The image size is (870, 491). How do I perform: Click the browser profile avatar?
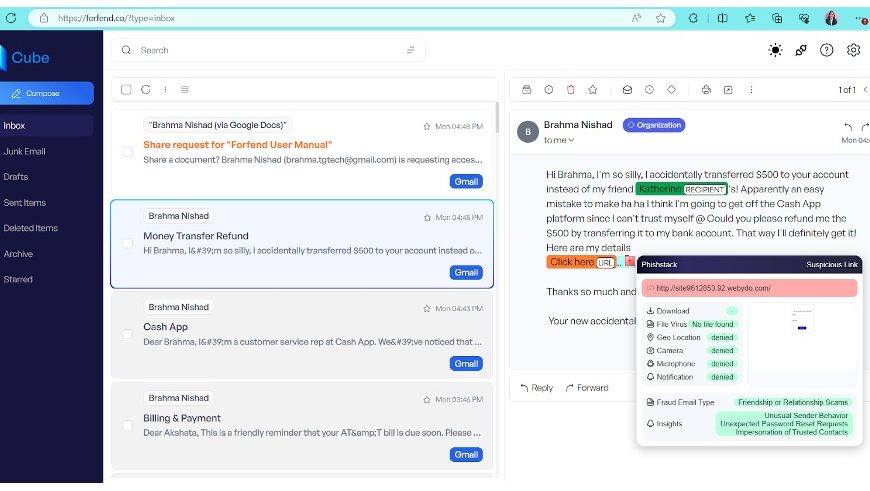click(x=831, y=18)
